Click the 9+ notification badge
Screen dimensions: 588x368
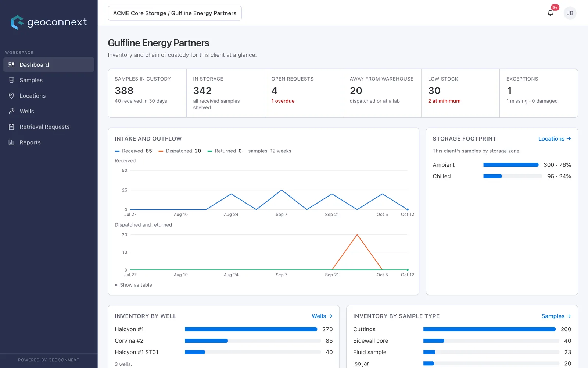(x=555, y=7)
